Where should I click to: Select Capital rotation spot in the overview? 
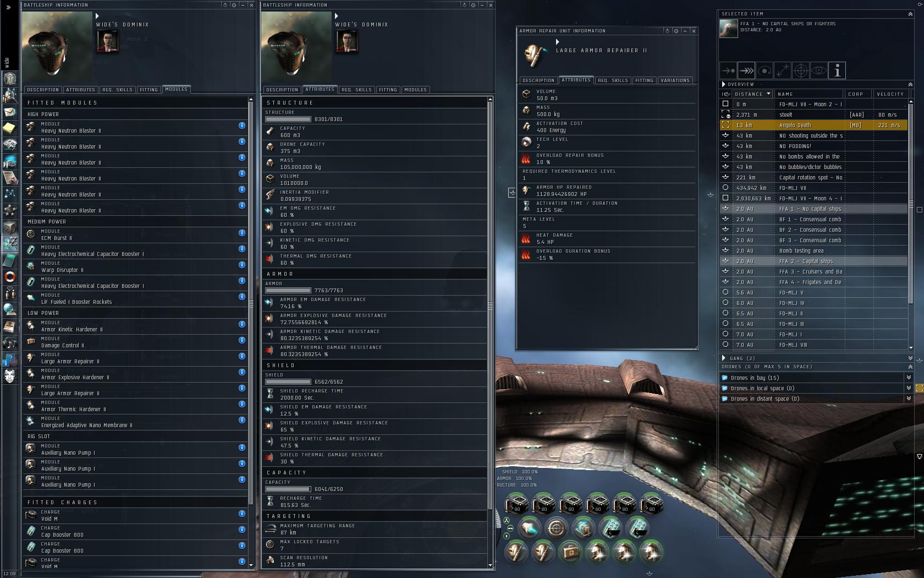click(814, 178)
